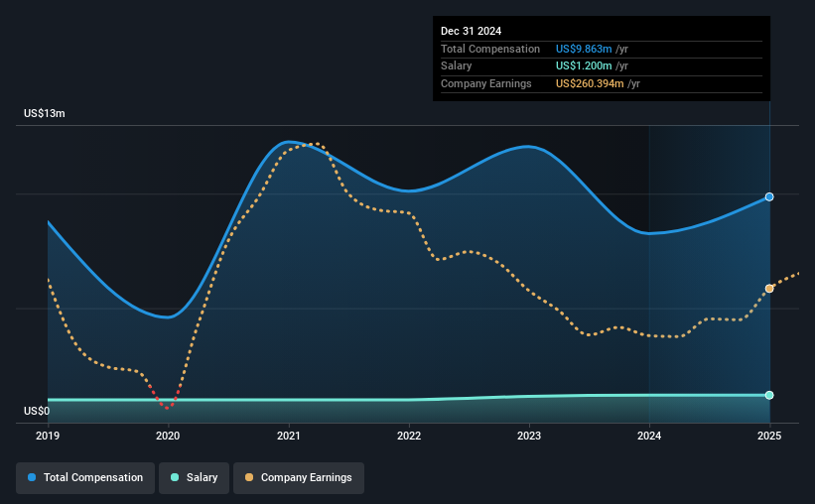815x504 pixels.
Task: Click the blue dot in Total Compensation legend
Action: 32,477
